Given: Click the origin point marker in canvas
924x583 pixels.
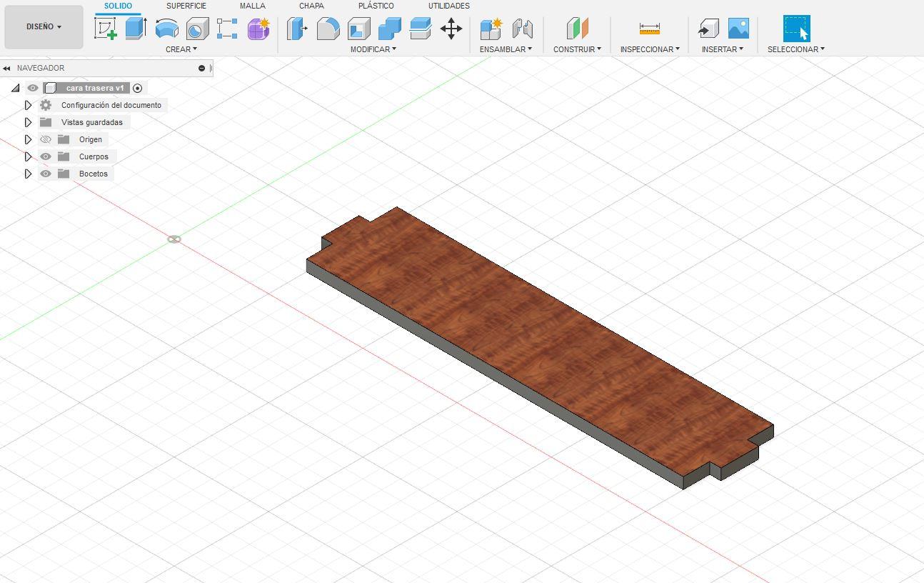Looking at the screenshot, I should 174,239.
